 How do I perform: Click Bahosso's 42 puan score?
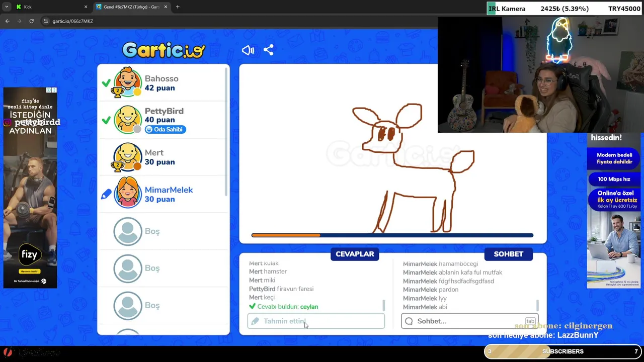[159, 88]
